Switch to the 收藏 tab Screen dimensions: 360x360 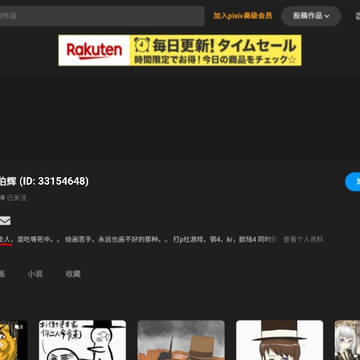73,274
